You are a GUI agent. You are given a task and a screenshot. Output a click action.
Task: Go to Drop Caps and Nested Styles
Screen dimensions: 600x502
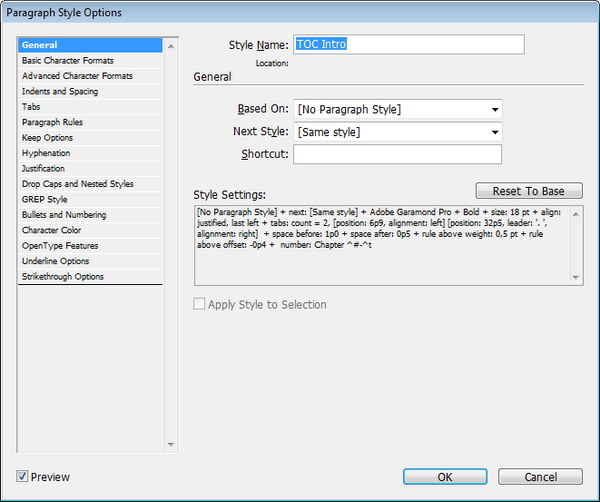90,184
